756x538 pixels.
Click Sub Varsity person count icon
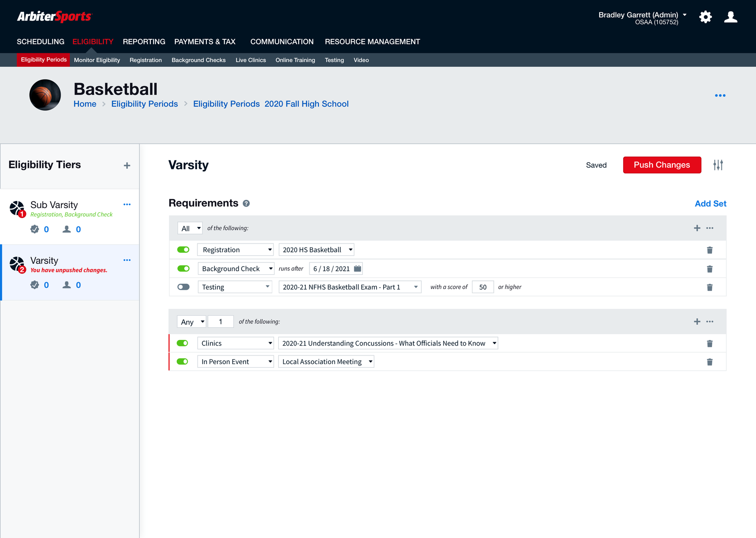click(67, 229)
